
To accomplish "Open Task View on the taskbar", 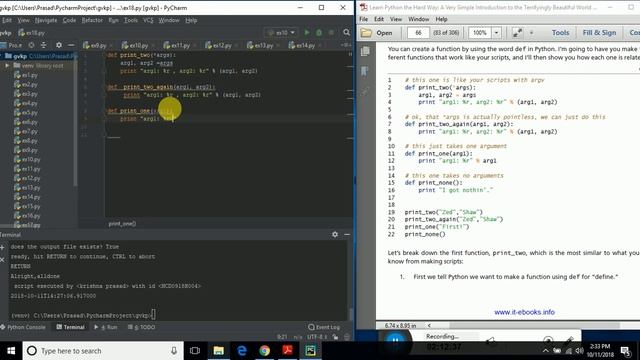I will [x=195, y=351].
